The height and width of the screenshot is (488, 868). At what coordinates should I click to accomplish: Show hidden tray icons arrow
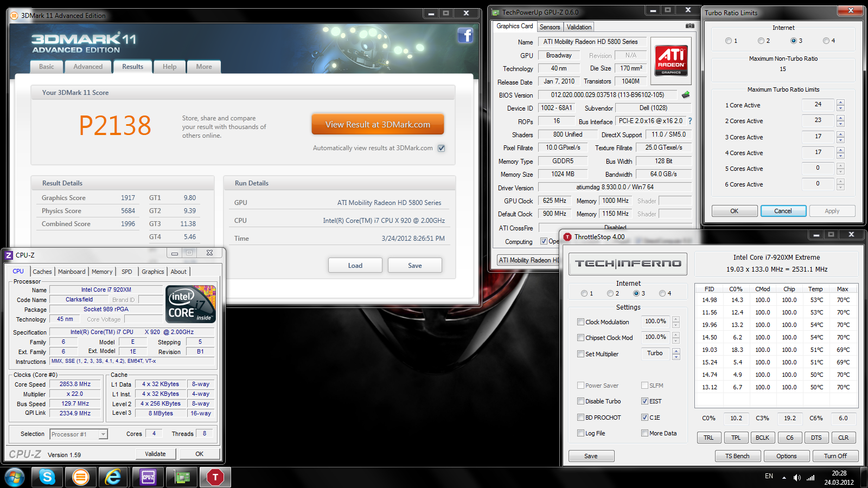(x=784, y=478)
